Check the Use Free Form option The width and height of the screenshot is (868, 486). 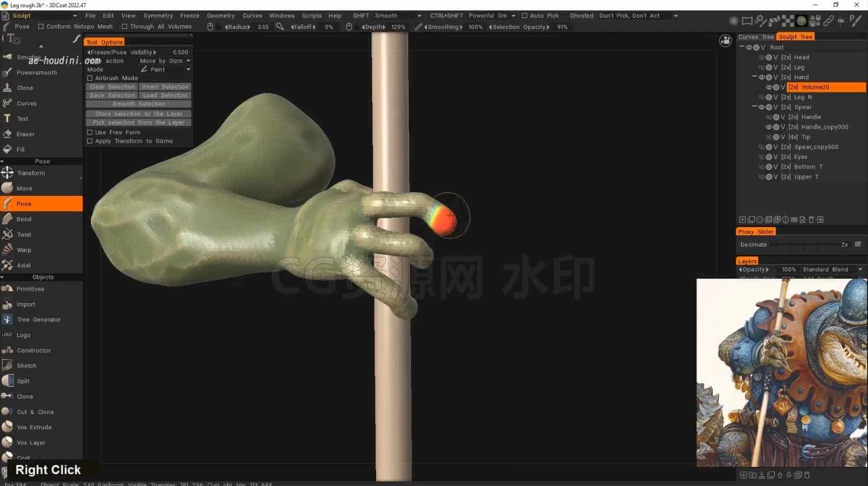pos(90,132)
